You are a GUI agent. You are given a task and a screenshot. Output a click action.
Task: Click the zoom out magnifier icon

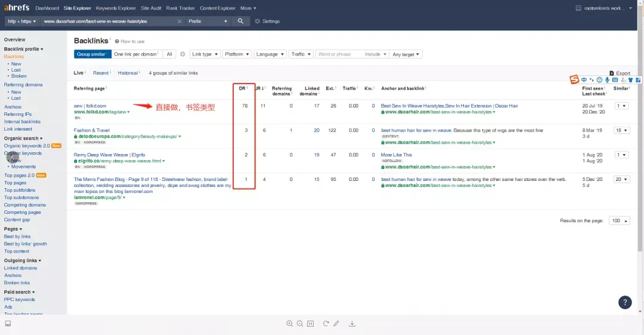[x=300, y=324]
